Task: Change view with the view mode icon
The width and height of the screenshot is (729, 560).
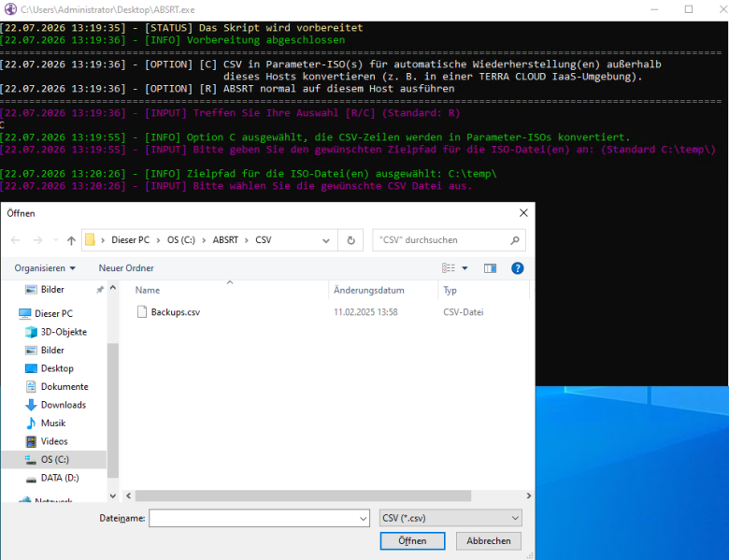Action: [x=449, y=268]
